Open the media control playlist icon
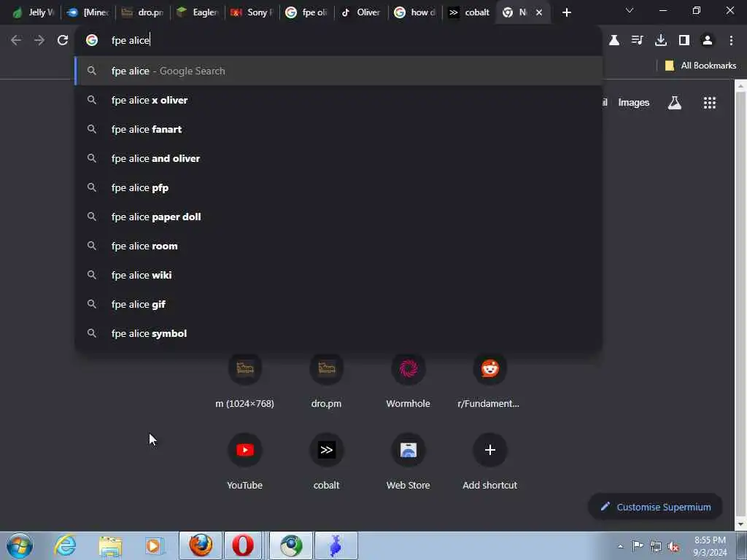747x560 pixels. pos(637,41)
